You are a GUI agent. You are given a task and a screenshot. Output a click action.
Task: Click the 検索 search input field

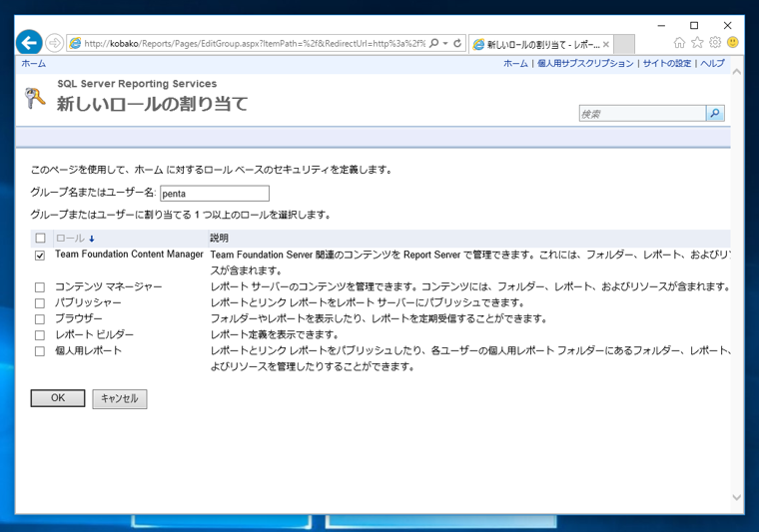pyautogui.click(x=642, y=113)
